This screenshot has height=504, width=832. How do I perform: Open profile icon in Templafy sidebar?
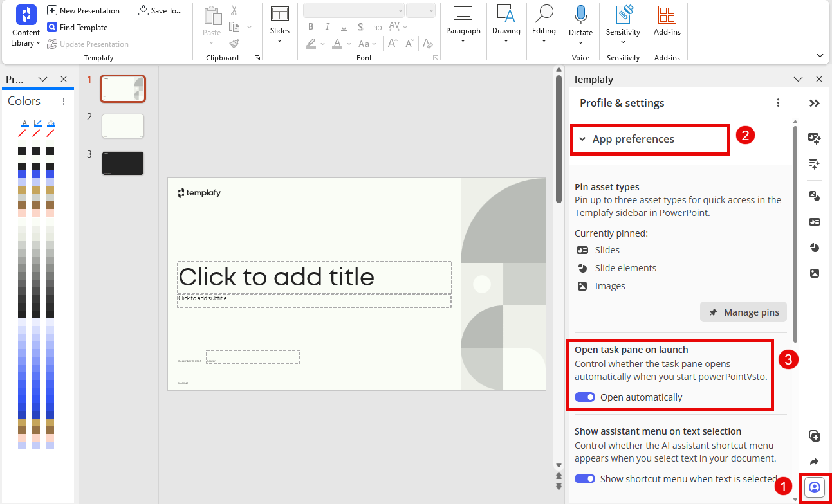pyautogui.click(x=815, y=487)
